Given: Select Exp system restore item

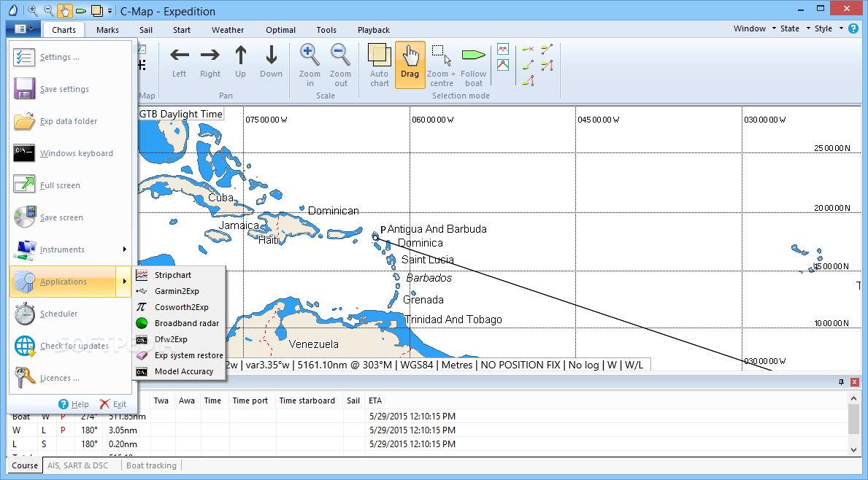Looking at the screenshot, I should tap(179, 355).
